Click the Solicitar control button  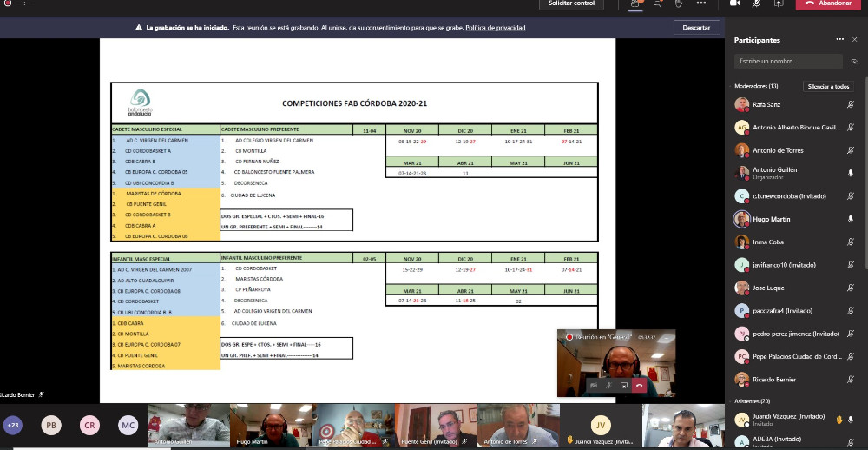pos(572,3)
